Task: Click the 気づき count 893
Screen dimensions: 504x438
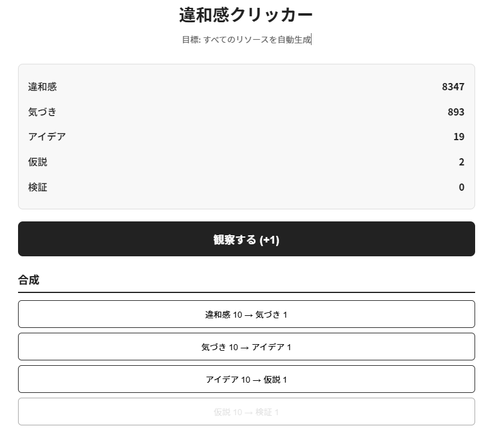Action: click(x=456, y=112)
